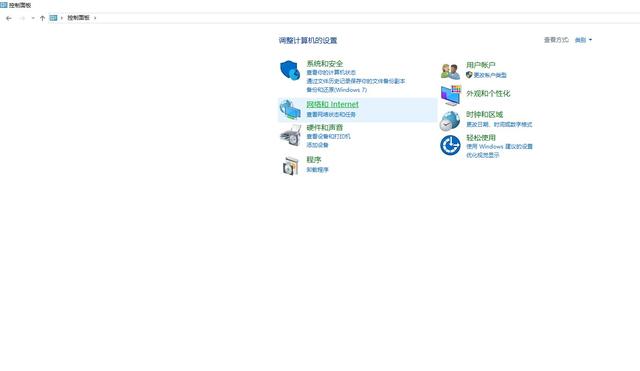
Task: Open the 备份和还原(Windows 7) link
Action: (x=336, y=90)
